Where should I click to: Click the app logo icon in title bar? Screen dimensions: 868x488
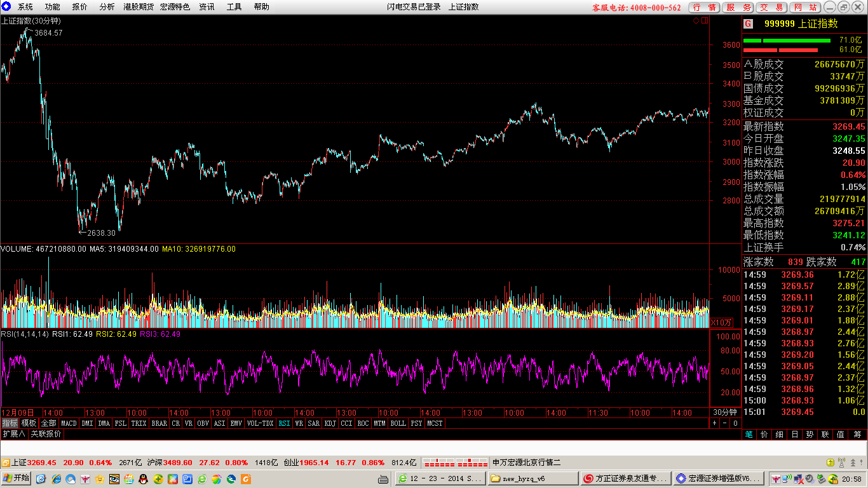click(6, 7)
